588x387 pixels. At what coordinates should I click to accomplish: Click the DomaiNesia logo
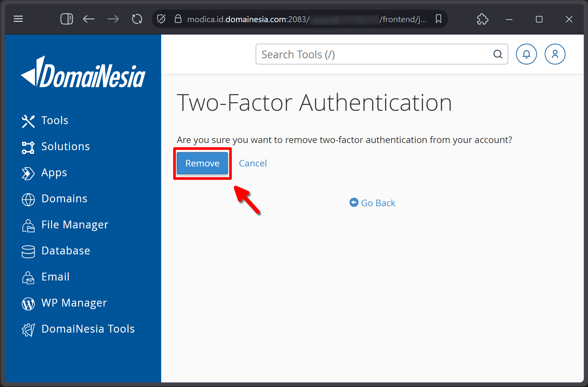[x=83, y=72]
